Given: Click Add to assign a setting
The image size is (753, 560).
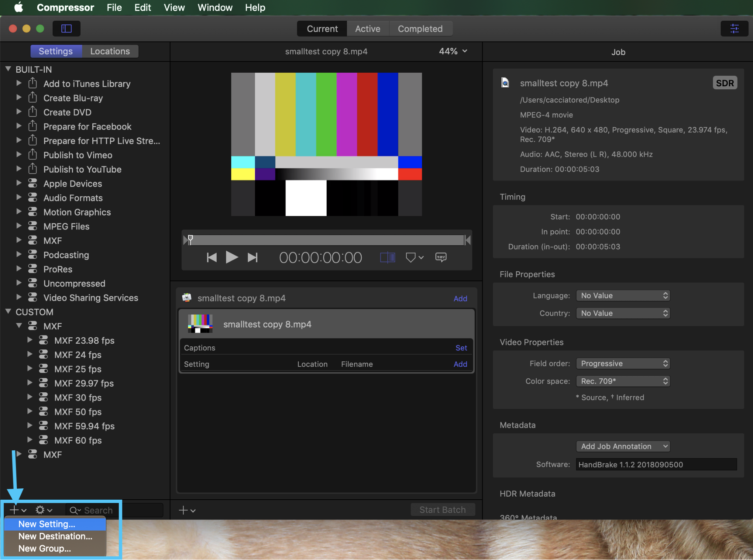Looking at the screenshot, I should pos(460,364).
